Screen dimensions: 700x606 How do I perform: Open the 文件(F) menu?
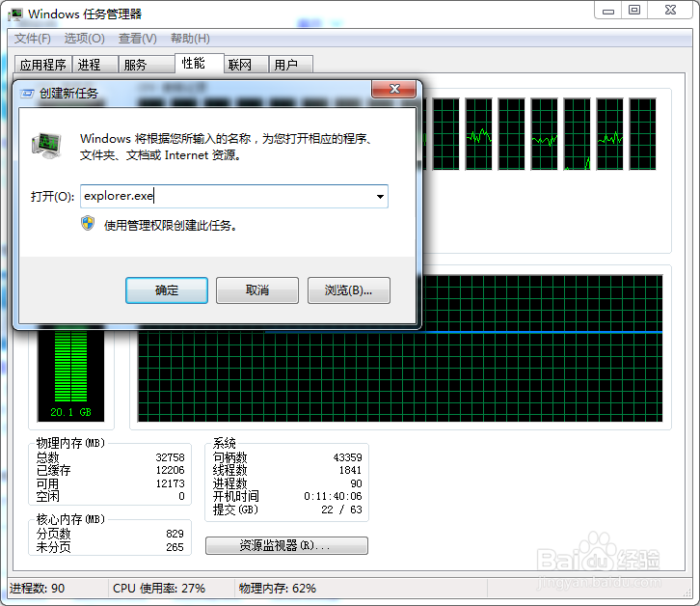[33, 39]
